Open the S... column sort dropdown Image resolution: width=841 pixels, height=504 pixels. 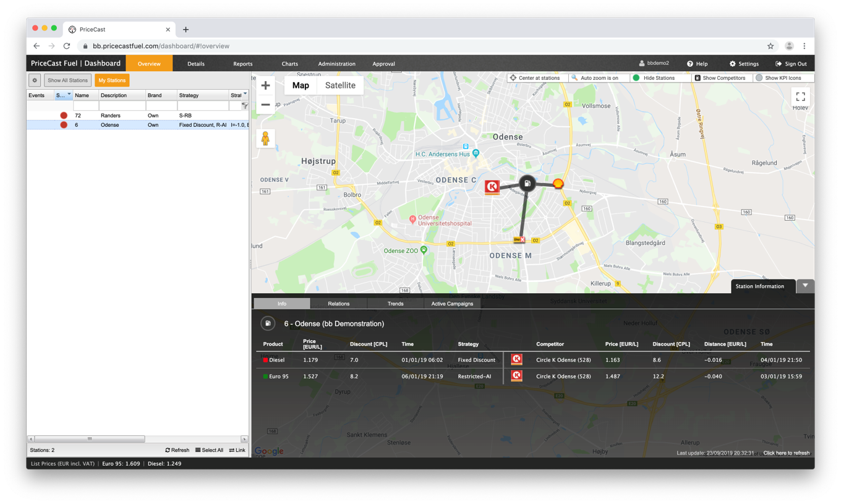pos(69,95)
